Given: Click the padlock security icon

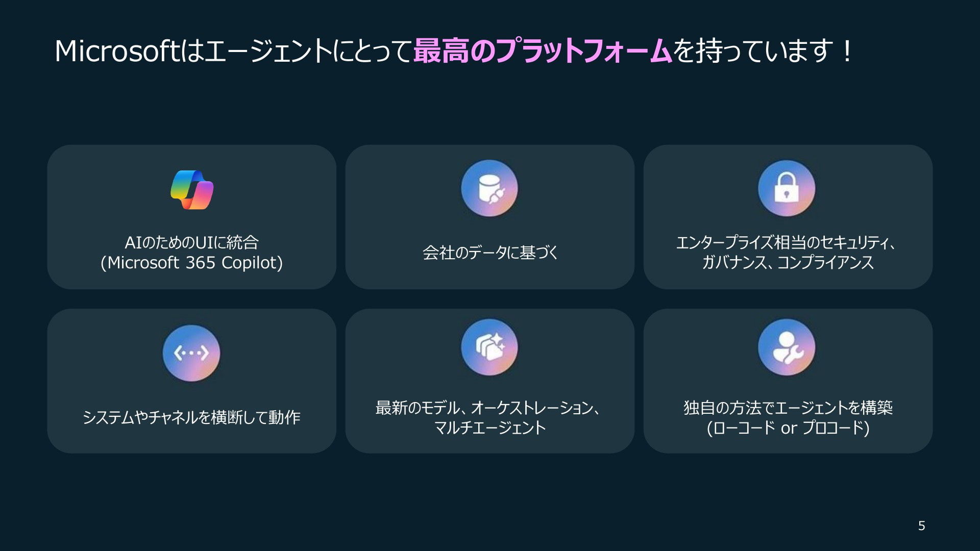Looking at the screenshot, I should tap(787, 188).
